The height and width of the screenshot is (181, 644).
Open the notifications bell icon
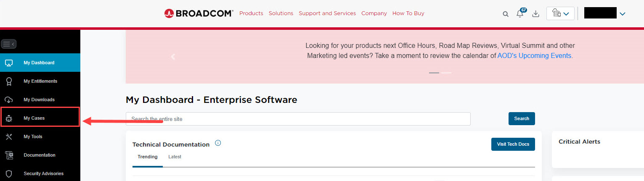coord(521,13)
